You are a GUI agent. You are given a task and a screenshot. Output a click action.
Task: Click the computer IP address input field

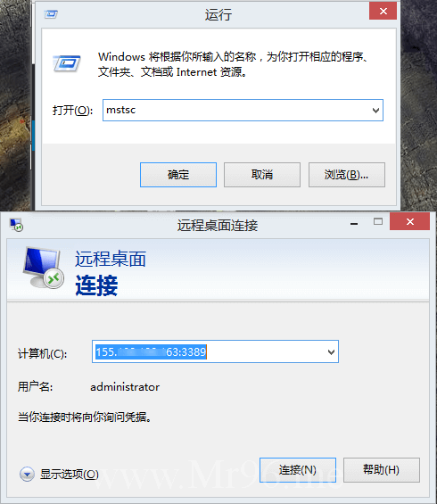point(209,351)
